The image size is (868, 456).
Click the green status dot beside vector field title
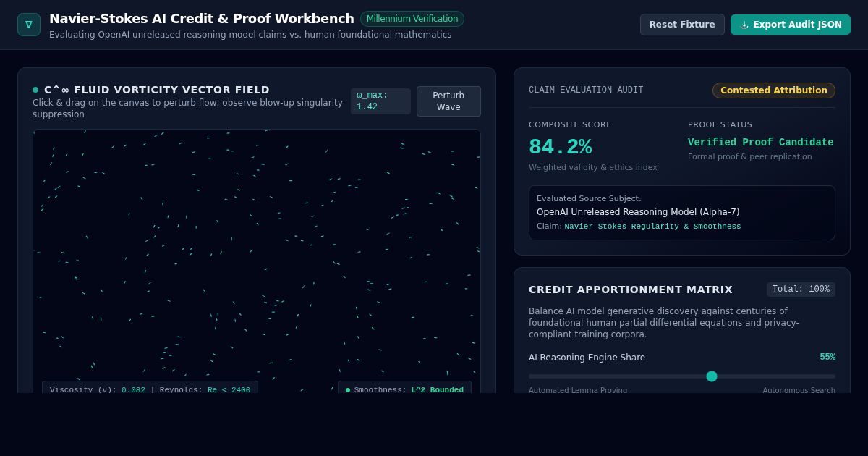35,90
